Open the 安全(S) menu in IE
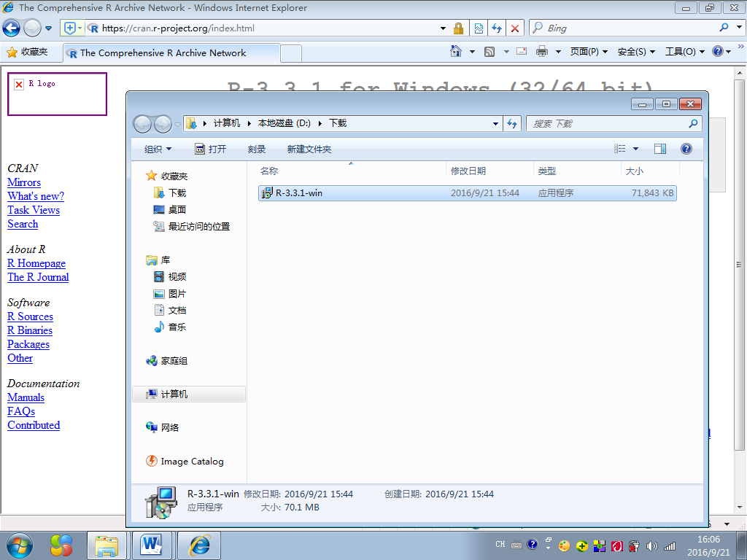 [636, 52]
